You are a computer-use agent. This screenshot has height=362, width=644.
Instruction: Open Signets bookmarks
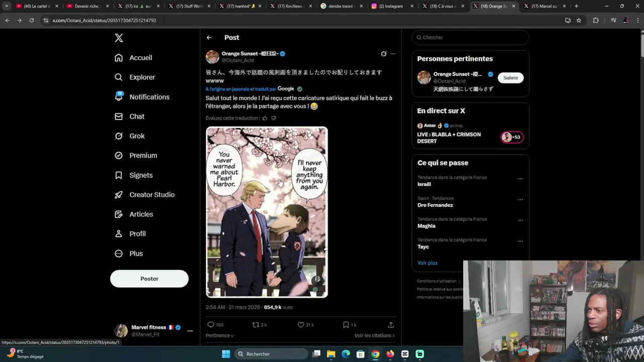pyautogui.click(x=133, y=175)
